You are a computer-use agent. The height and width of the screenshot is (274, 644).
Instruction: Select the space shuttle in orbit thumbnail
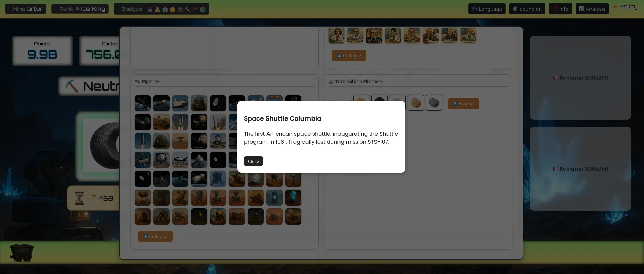tap(180, 103)
